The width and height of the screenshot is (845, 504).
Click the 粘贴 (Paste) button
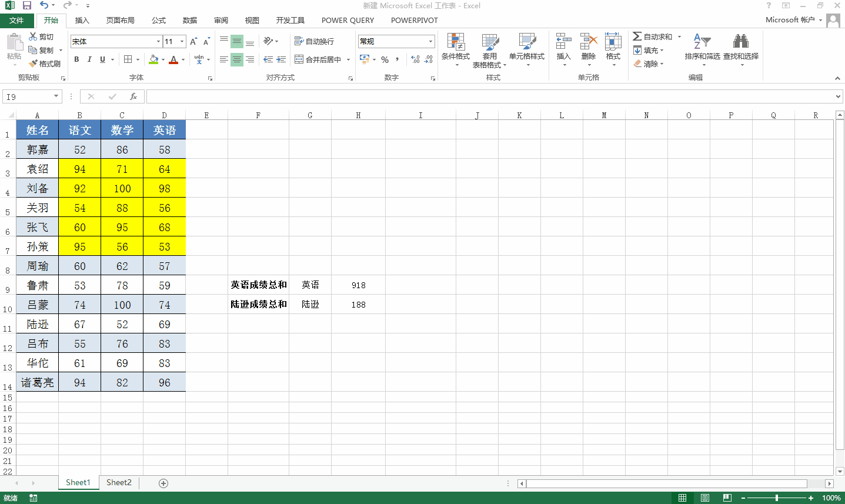(14, 47)
